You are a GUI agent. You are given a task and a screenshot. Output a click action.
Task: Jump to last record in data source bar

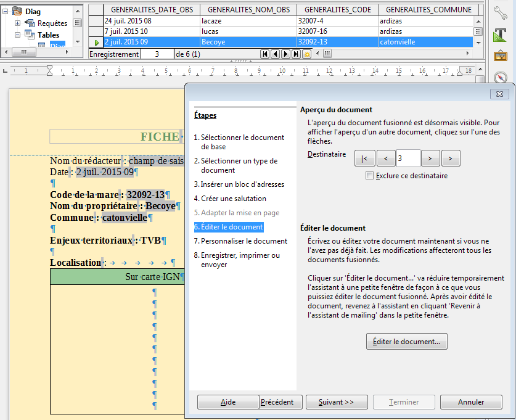pos(296,54)
